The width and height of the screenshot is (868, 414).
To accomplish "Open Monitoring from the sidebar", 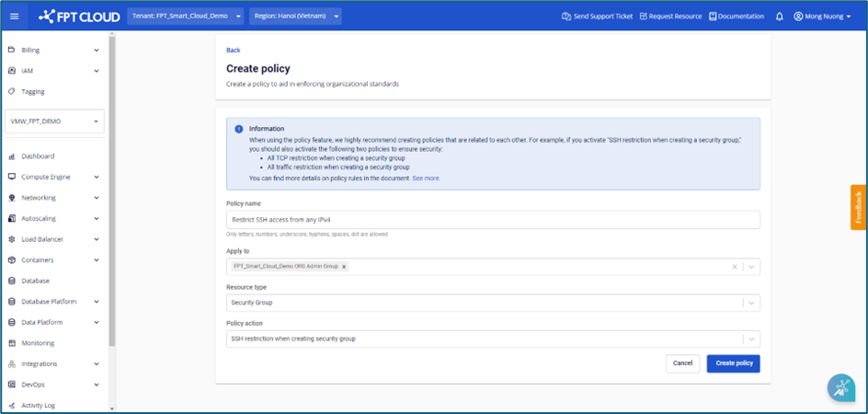I will (x=38, y=343).
